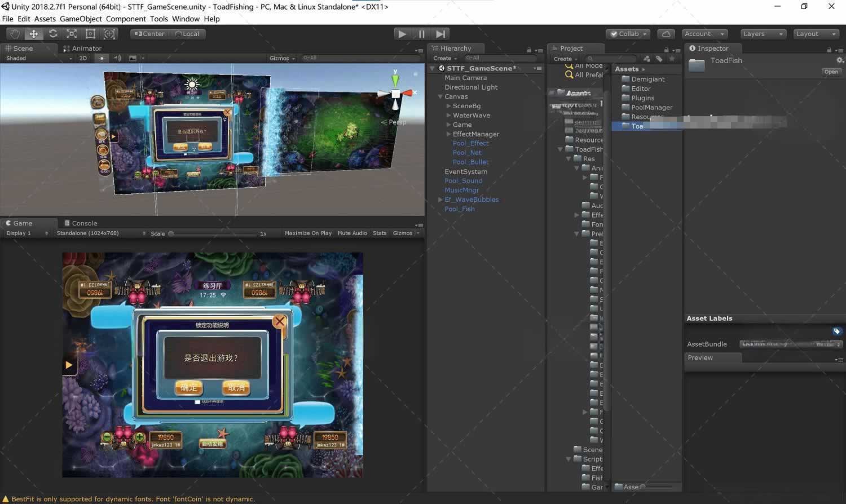The width and height of the screenshot is (846, 504).
Task: Select Main Camera in the Hierarchy
Action: [x=465, y=78]
